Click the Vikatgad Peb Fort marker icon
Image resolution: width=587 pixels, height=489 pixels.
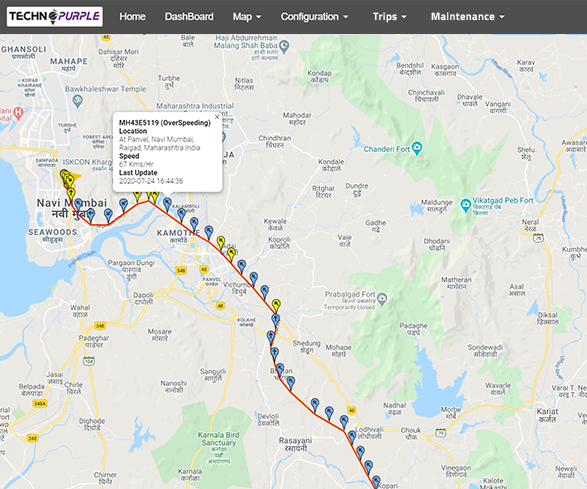tap(465, 205)
